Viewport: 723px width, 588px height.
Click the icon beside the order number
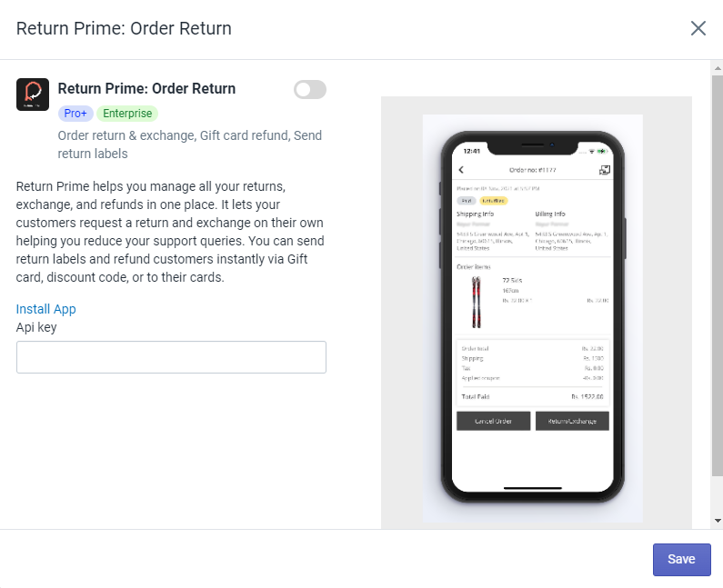[x=604, y=170]
